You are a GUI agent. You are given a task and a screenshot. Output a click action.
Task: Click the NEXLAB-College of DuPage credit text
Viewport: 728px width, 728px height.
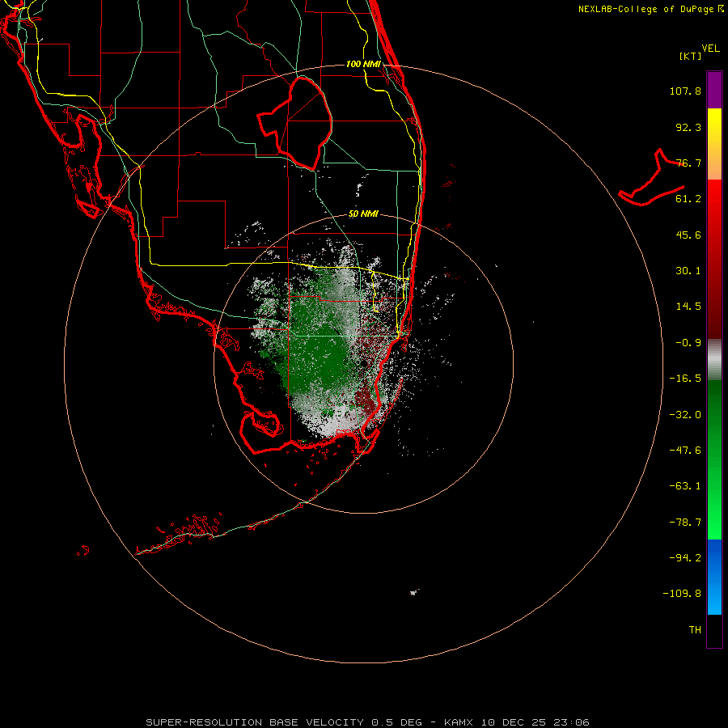coord(650,9)
